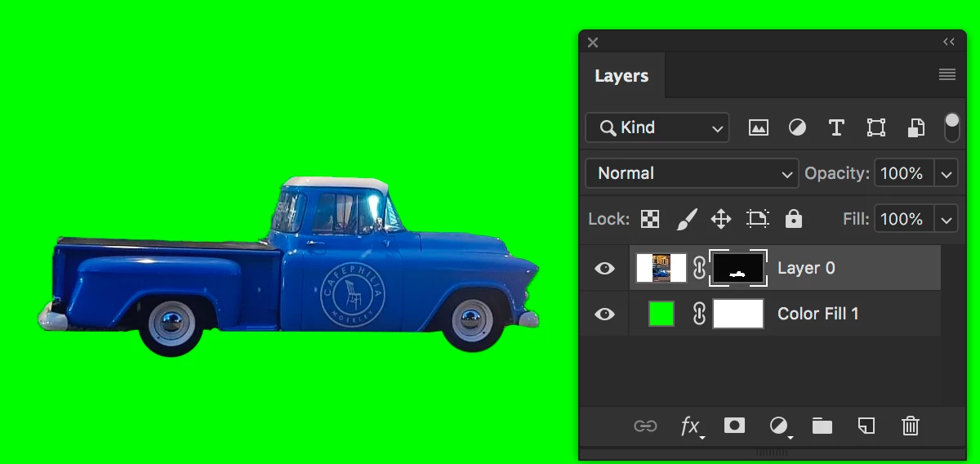Select the Layer 0 black mask thumbnail
980x464 pixels.
pos(738,268)
